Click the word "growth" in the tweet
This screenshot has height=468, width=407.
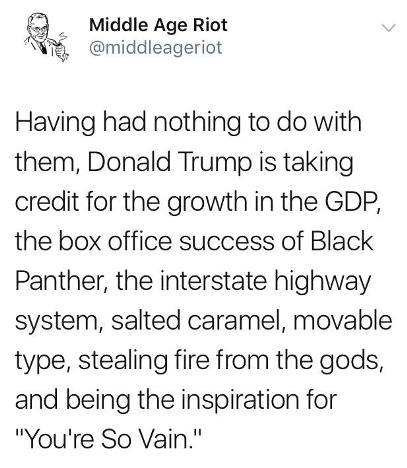point(206,203)
